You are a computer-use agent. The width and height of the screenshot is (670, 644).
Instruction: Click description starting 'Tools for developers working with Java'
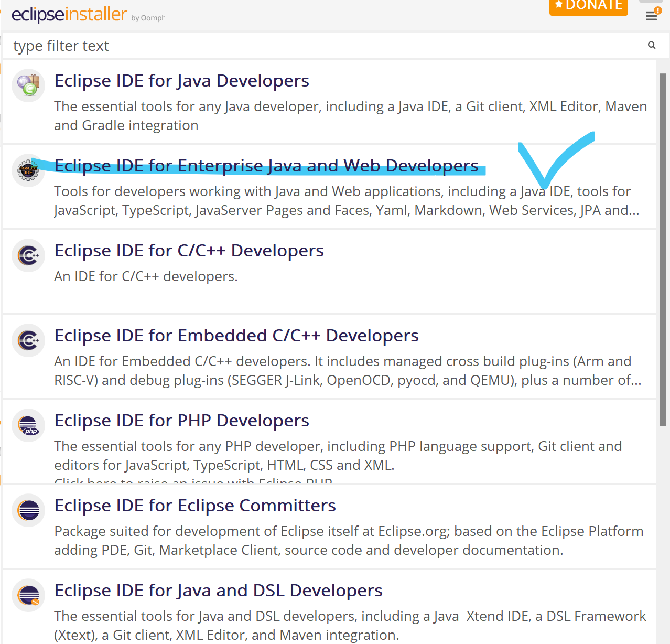point(347,201)
